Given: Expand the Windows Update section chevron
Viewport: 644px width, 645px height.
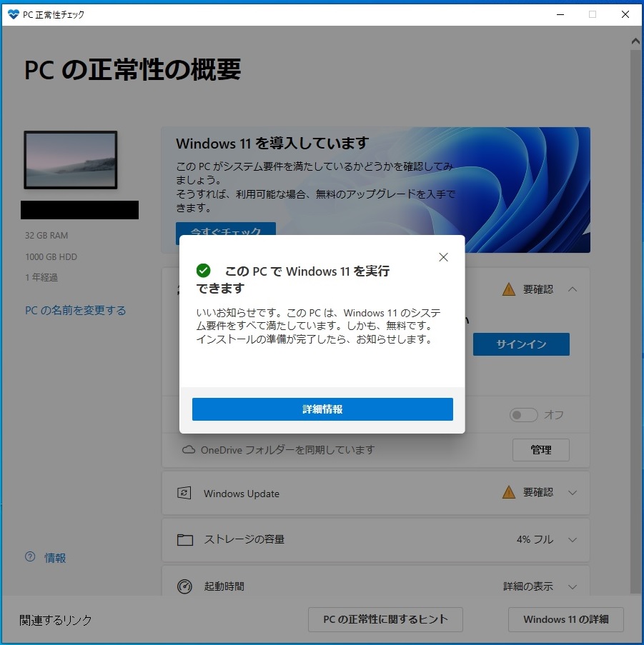Looking at the screenshot, I should click(572, 492).
